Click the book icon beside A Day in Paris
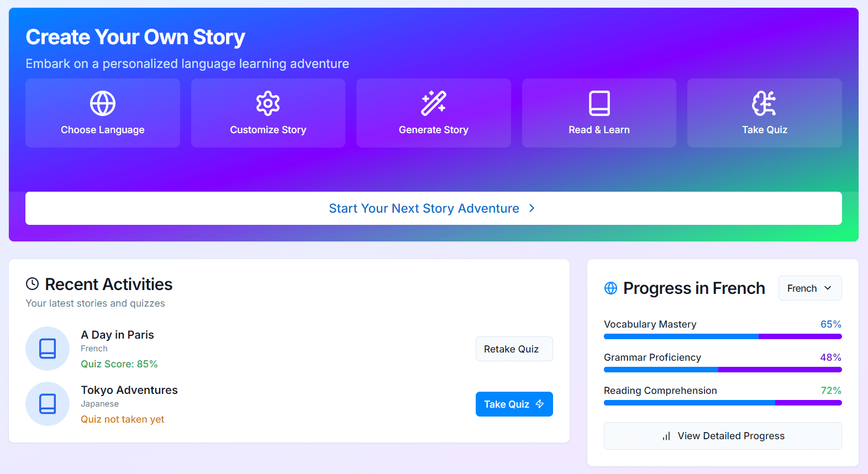This screenshot has width=868, height=474. pyautogui.click(x=48, y=349)
